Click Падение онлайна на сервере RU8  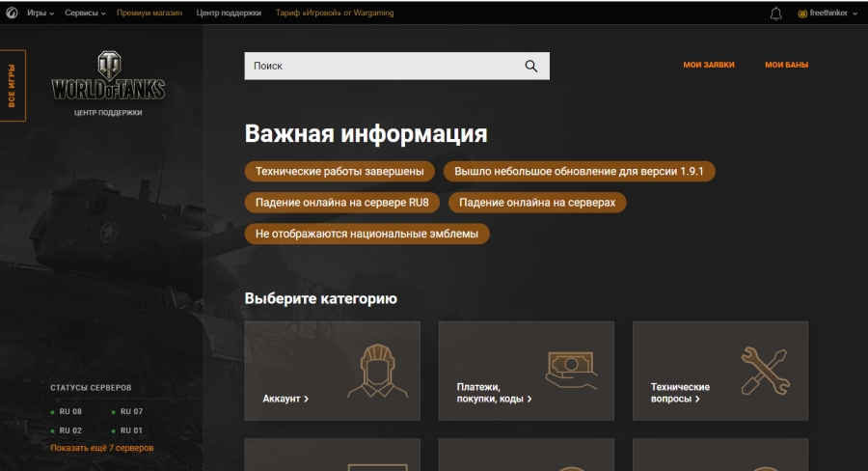point(342,203)
